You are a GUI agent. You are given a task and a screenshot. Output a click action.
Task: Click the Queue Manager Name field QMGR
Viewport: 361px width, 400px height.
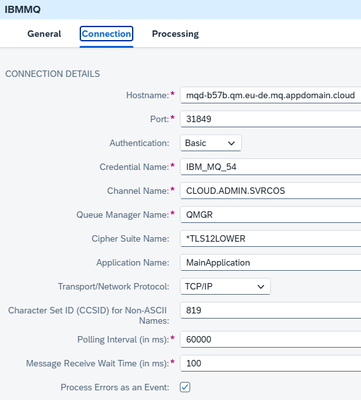pyautogui.click(x=271, y=215)
